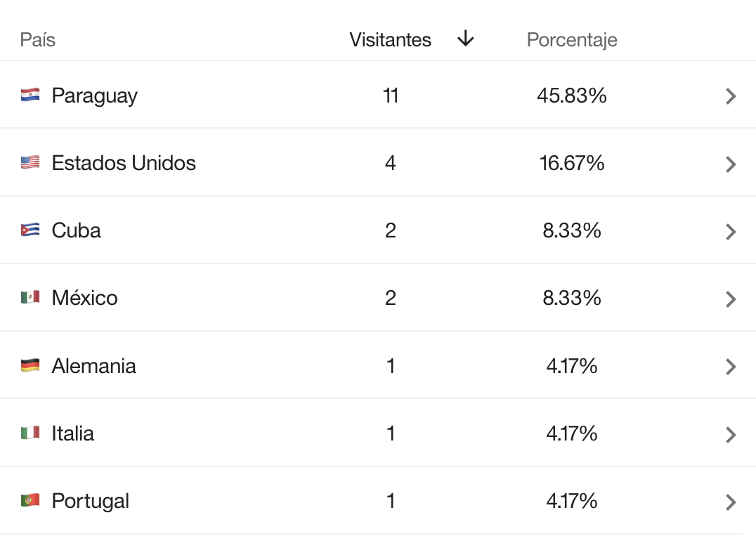Click the México flag icon
This screenshot has width=756, height=548.
(30, 298)
